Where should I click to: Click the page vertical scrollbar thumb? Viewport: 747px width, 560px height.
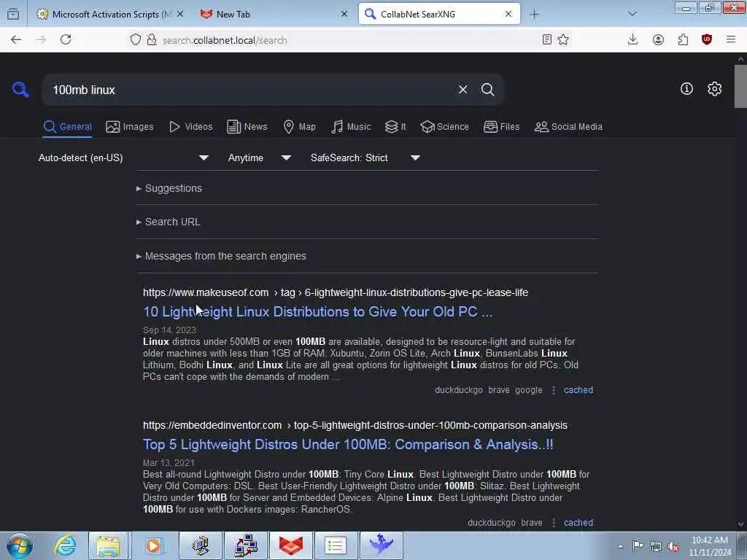pos(740,87)
